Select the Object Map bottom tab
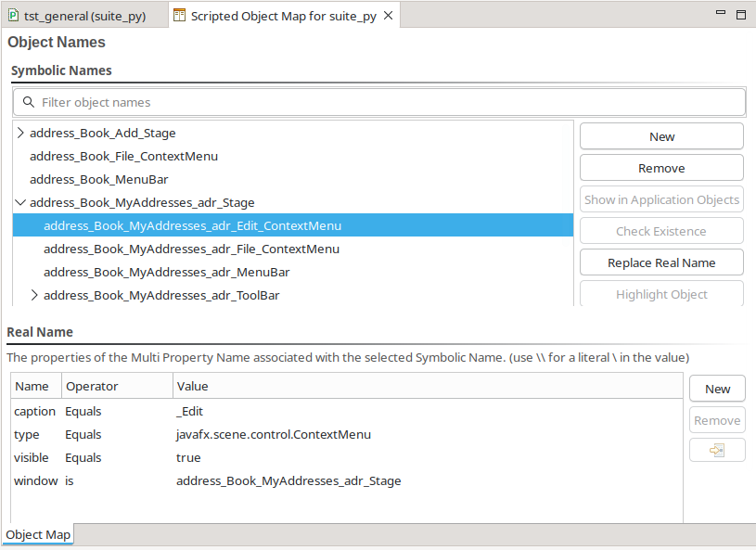 [x=38, y=534]
